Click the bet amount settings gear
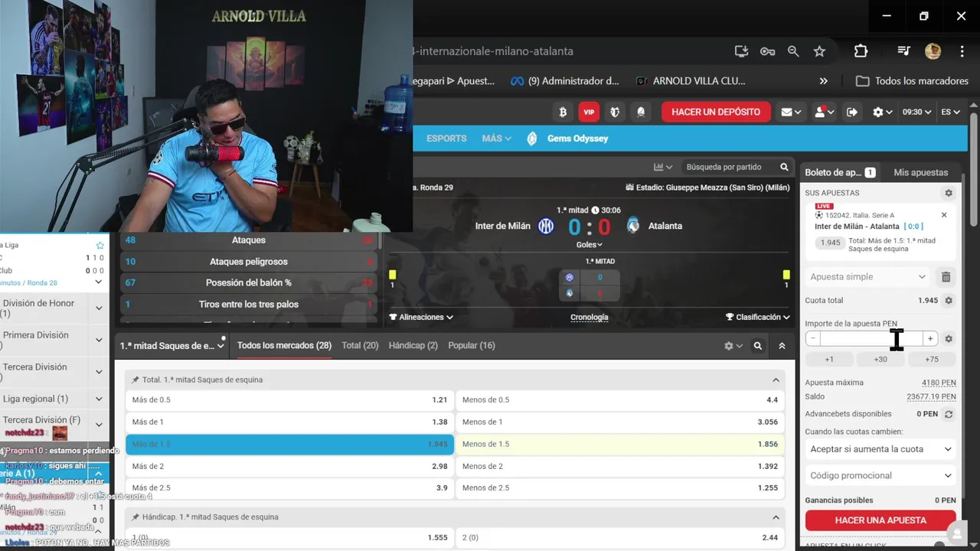The width and height of the screenshot is (980, 551). click(x=949, y=338)
